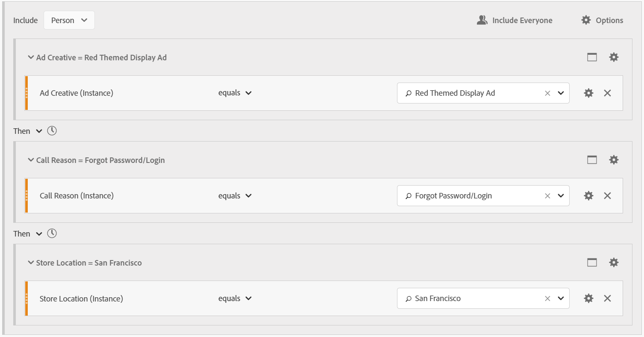
Task: Click the Include Everyone button
Action: 515,20
